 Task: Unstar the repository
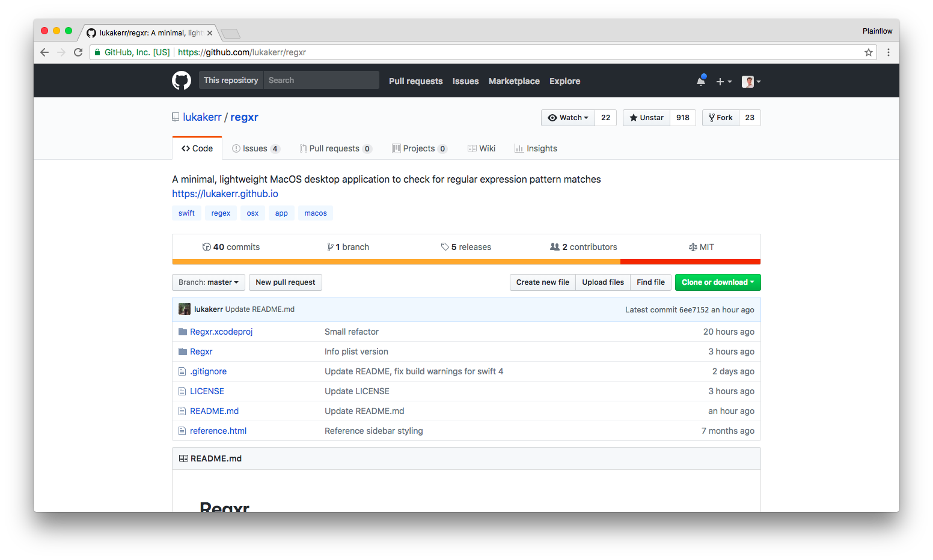pos(646,118)
